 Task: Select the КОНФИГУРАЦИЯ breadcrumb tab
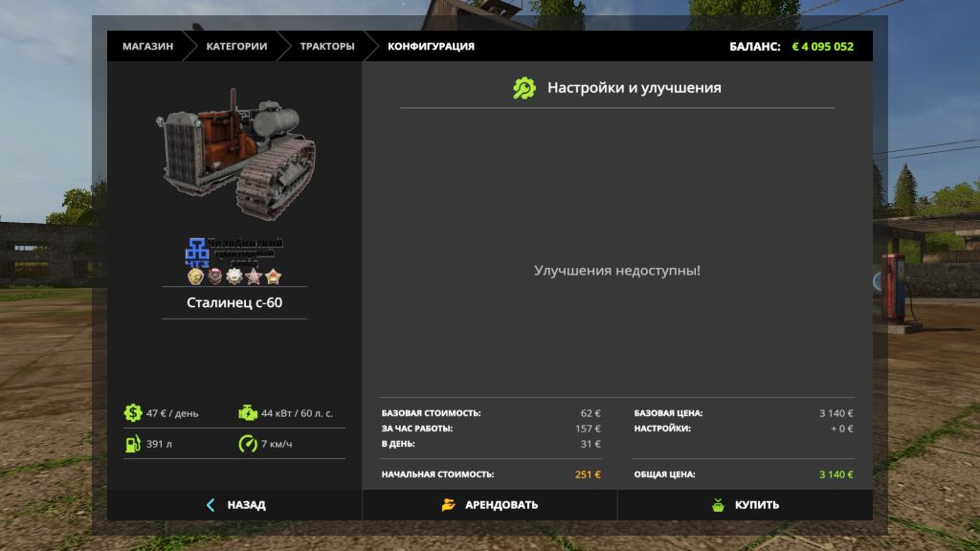click(x=431, y=46)
